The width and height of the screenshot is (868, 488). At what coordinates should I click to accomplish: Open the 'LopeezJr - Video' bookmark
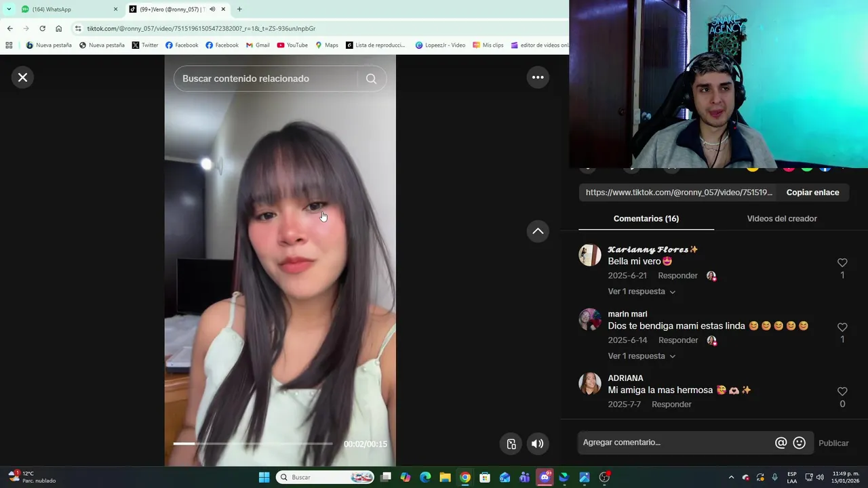[x=440, y=45]
